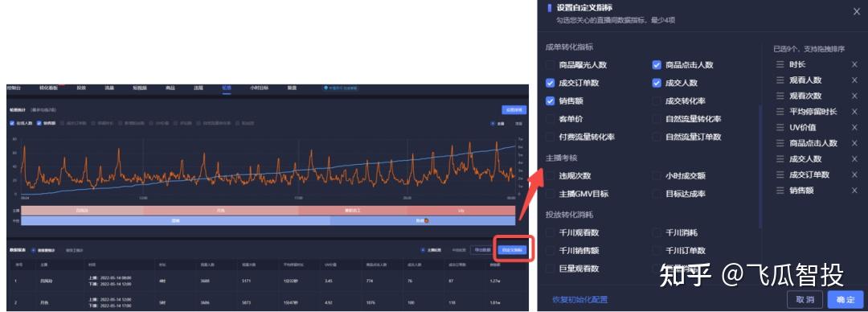Enable the 付费流量转化率 checkbox
The height and width of the screenshot is (312, 868).
(x=550, y=137)
